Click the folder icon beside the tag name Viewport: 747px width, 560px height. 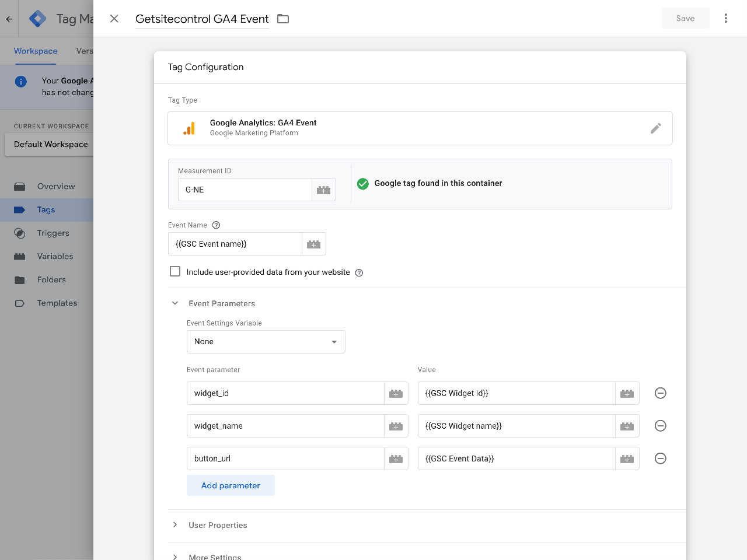[x=282, y=19]
